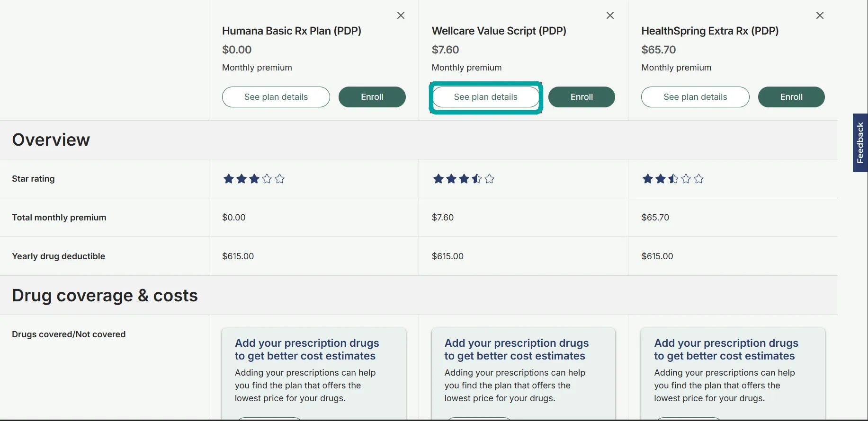This screenshot has width=868, height=421.
Task: Select the Wellcare Value Script (PDP) title
Action: 499,31
